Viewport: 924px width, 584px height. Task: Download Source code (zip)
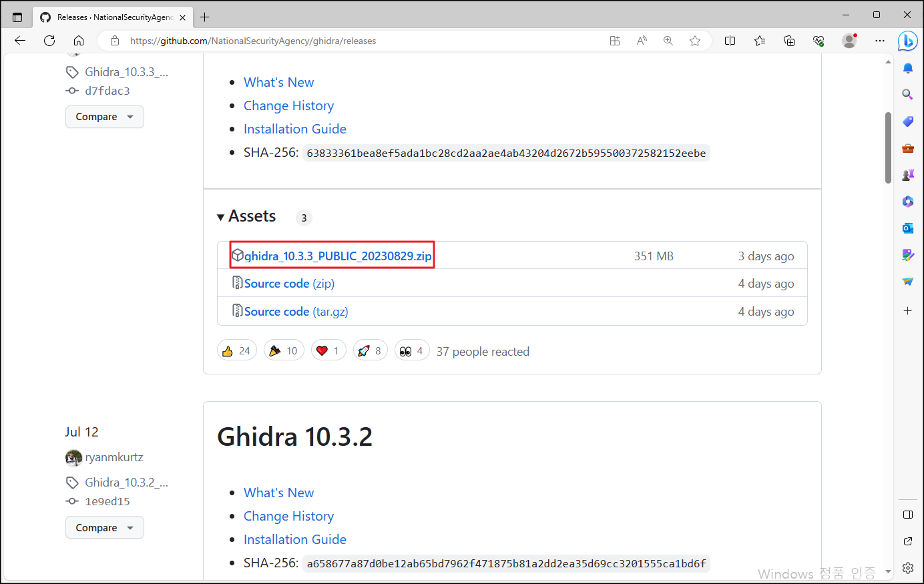(289, 284)
